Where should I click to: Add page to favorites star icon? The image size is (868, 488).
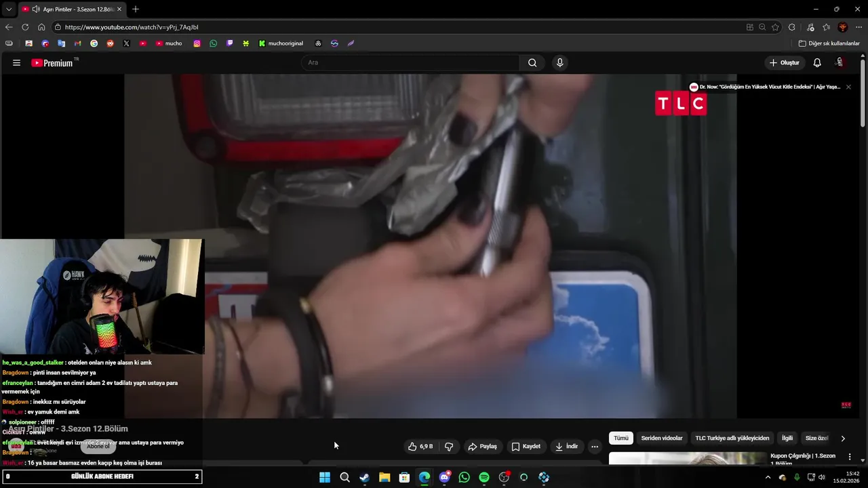[x=775, y=27]
